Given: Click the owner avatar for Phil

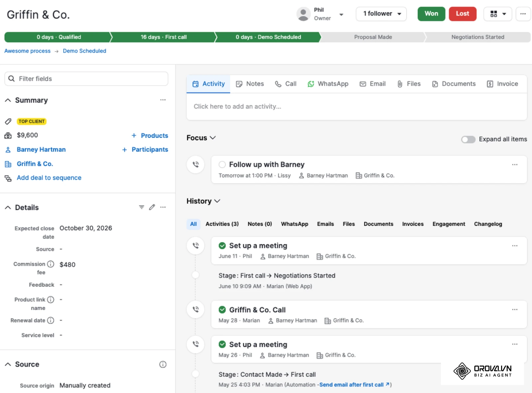Looking at the screenshot, I should [x=303, y=14].
